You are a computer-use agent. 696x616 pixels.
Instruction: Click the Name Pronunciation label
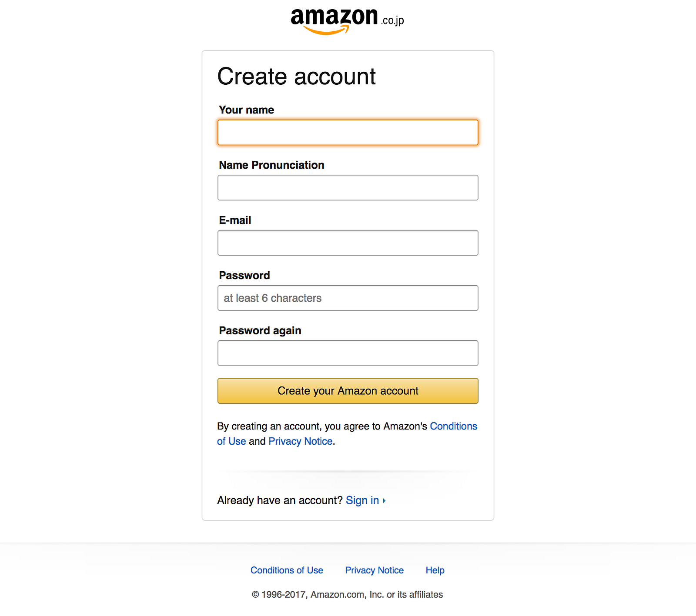pos(271,165)
